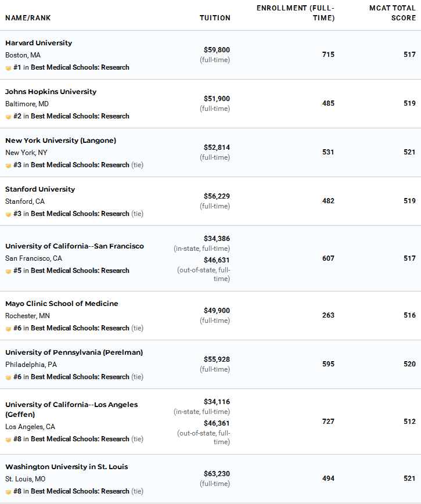
Task: Click the badge icon beside UCSF's #5 ranking
Action: click(8, 271)
